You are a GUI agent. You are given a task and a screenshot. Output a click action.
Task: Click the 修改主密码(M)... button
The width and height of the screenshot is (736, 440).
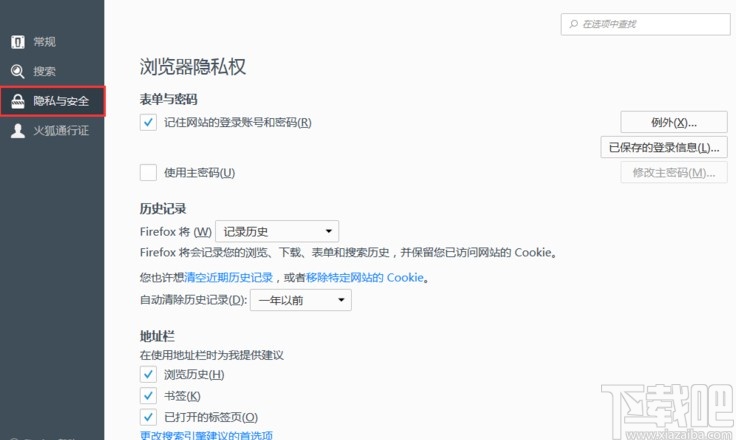click(674, 172)
